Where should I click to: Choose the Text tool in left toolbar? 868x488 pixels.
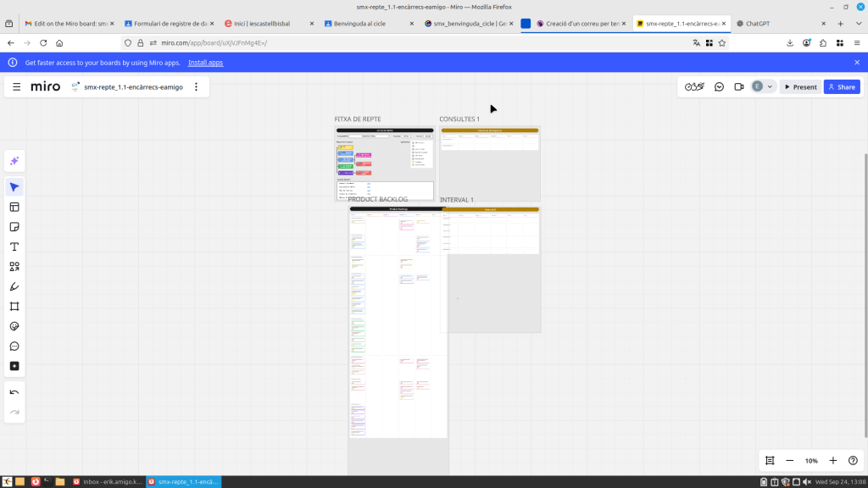coord(14,247)
